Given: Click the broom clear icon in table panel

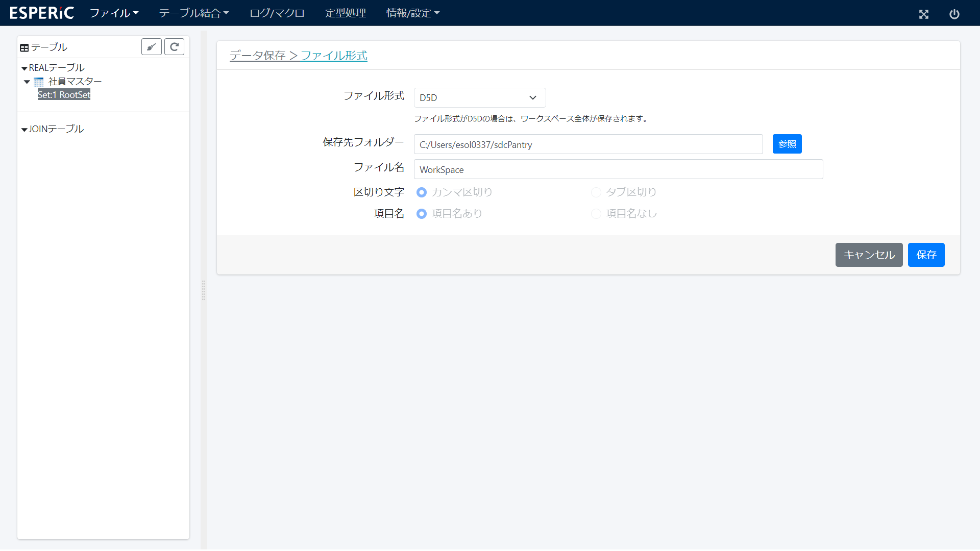Looking at the screenshot, I should (151, 47).
